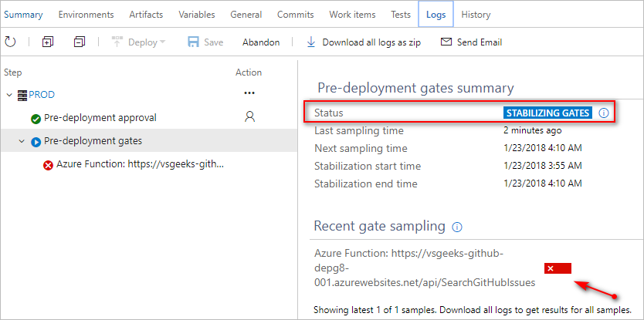Click the Send Email button
644x320 pixels.
(x=471, y=42)
